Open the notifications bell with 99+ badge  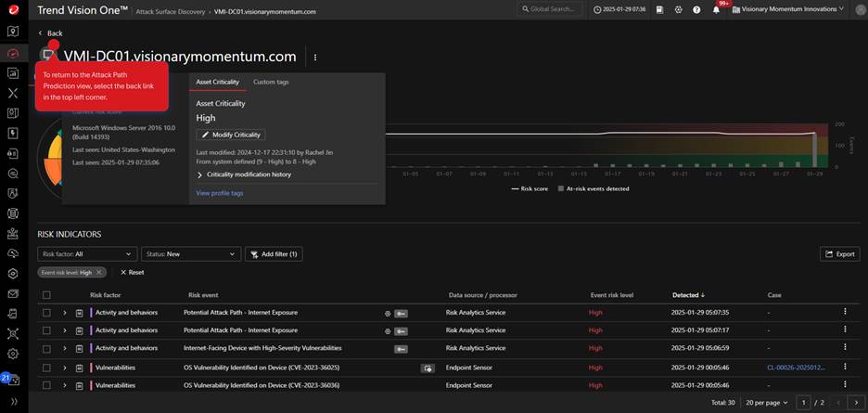(716, 9)
